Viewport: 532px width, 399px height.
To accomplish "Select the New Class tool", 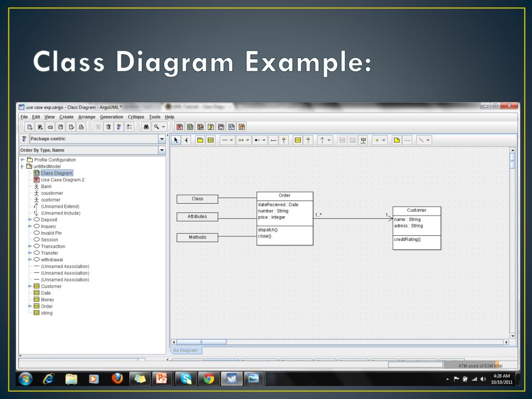I will click(x=210, y=140).
